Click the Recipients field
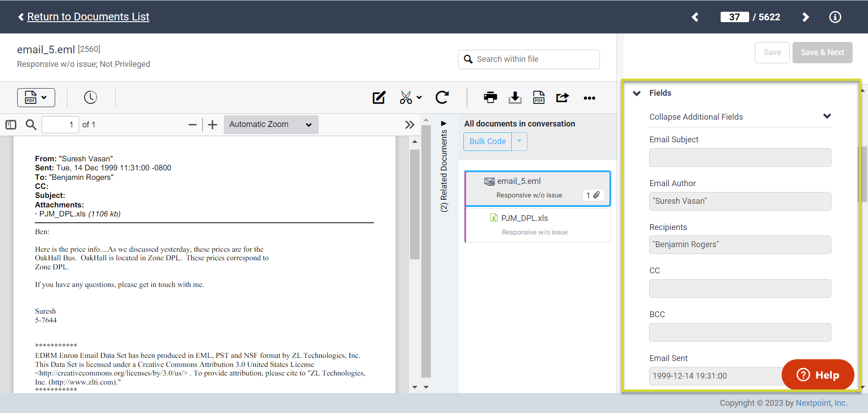Viewport: 868px width, 413px height. coord(740,244)
